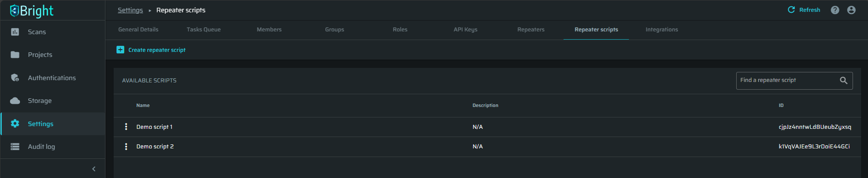Follow the Settings breadcrumb link
This screenshot has height=178, width=868.
(x=130, y=10)
